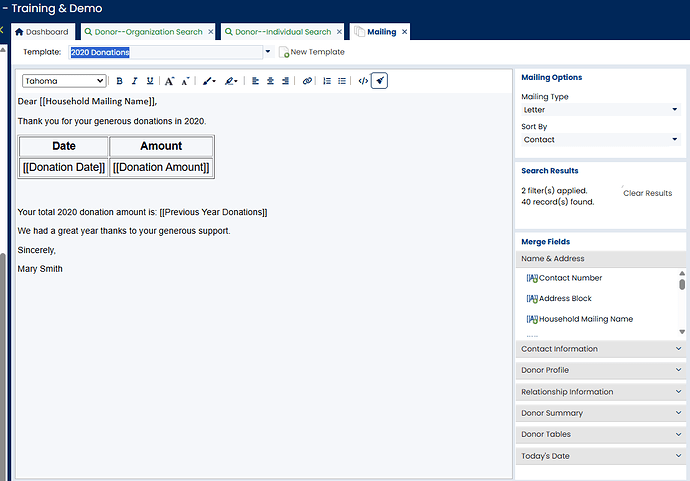
Task: Click Individual Search magnifier icon
Action: click(x=228, y=32)
